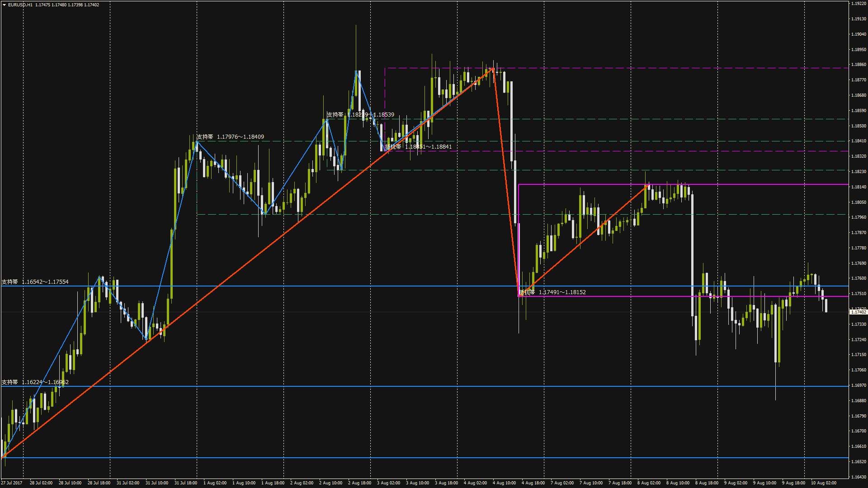Select the label 支持帯 1.16224~1.16962
This screenshot has width=868, height=488.
(x=35, y=382)
